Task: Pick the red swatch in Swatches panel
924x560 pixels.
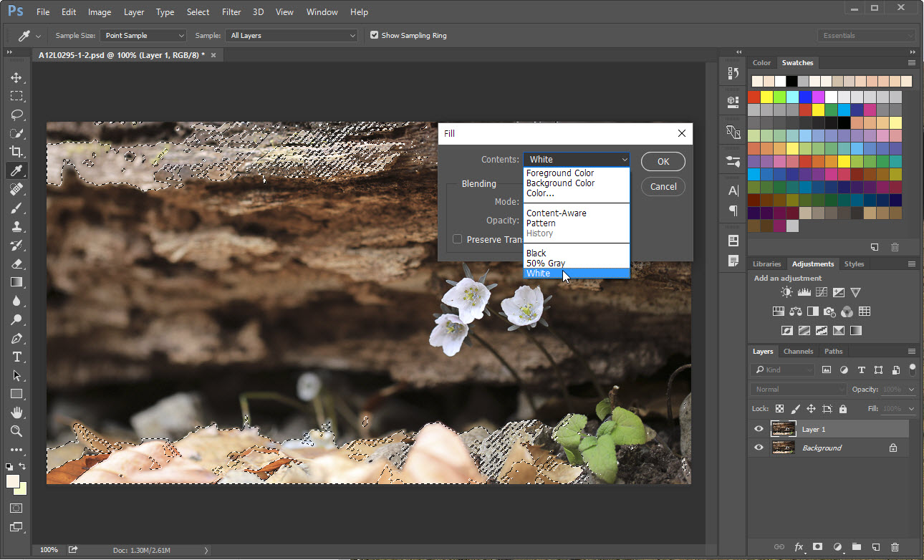Action: point(754,97)
